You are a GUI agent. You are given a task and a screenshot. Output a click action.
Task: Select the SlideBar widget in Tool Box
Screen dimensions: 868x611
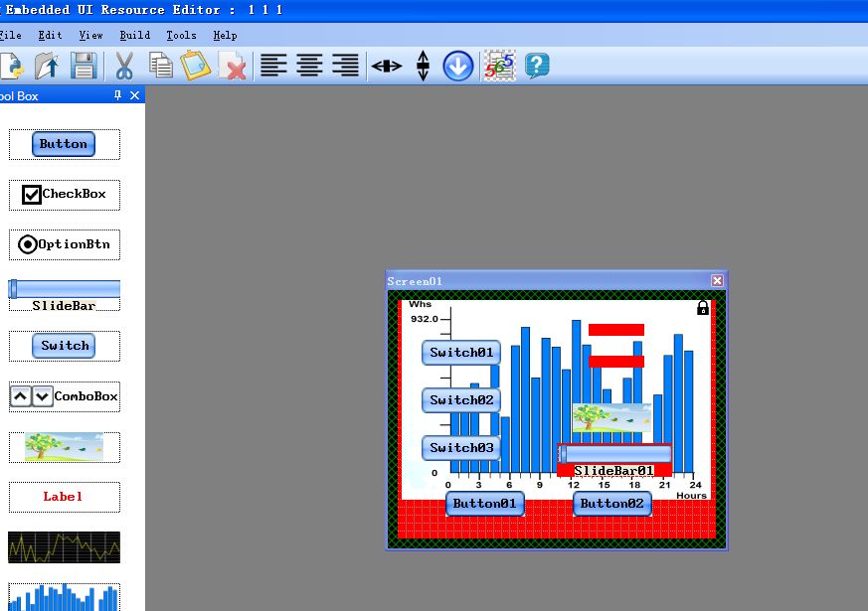pos(64,296)
